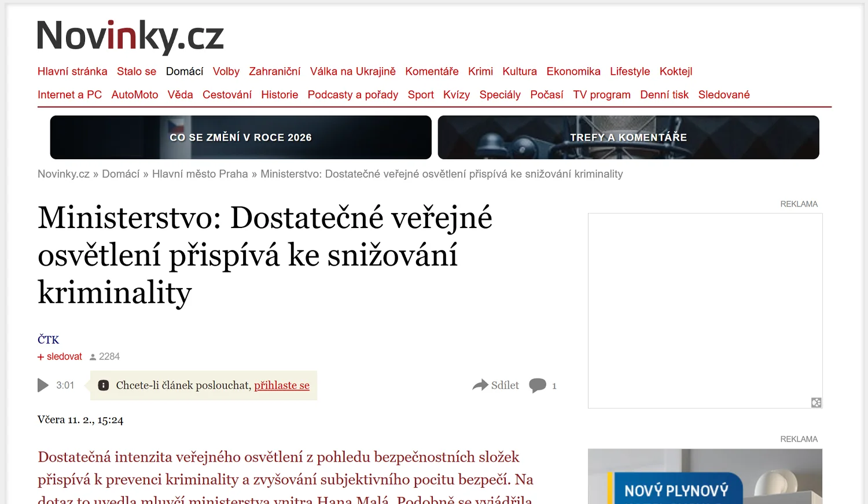Open the ČTK author link
The image size is (868, 504).
pyautogui.click(x=49, y=340)
